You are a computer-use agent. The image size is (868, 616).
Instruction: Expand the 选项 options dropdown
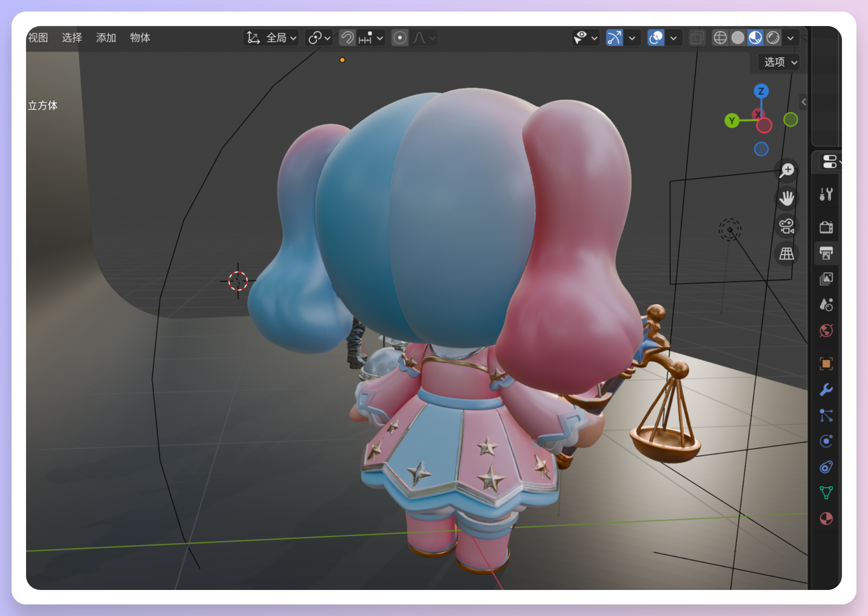tap(780, 62)
